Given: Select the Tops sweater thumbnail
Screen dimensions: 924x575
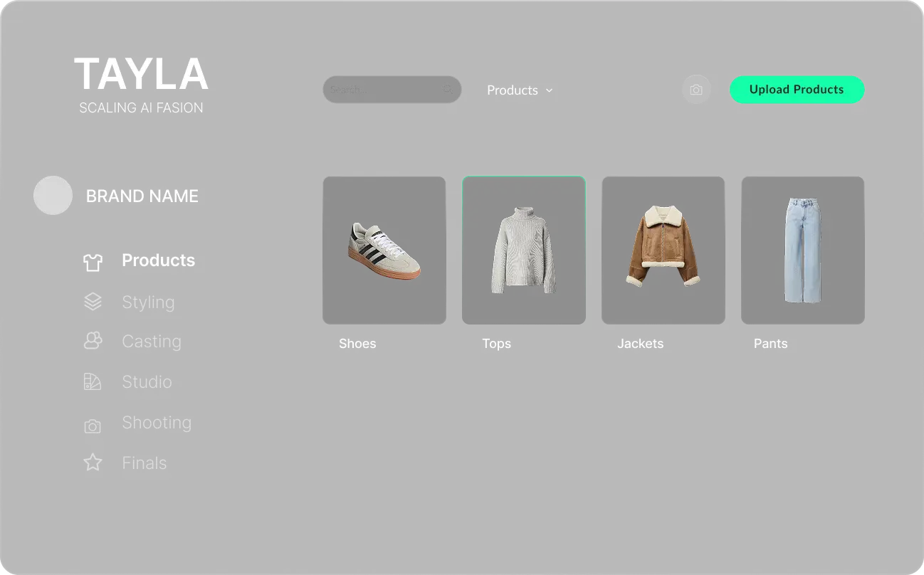Looking at the screenshot, I should tap(524, 250).
